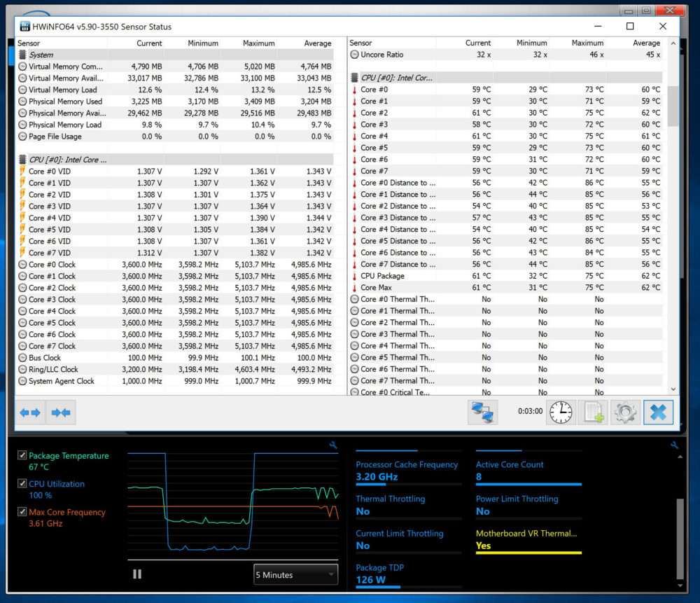Viewport: 700px width, 603px height.
Task: Maximize the HWiNFO64 Sensor Status window
Action: 630,27
